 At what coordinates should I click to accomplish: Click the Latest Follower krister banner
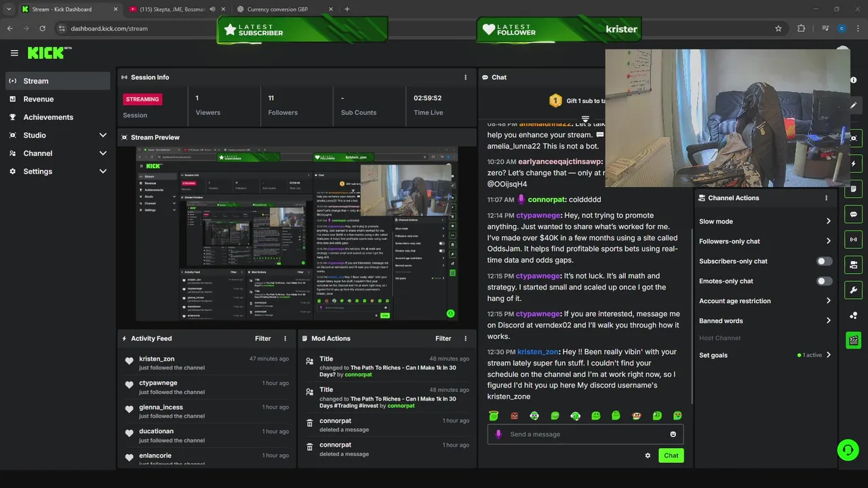(x=560, y=29)
